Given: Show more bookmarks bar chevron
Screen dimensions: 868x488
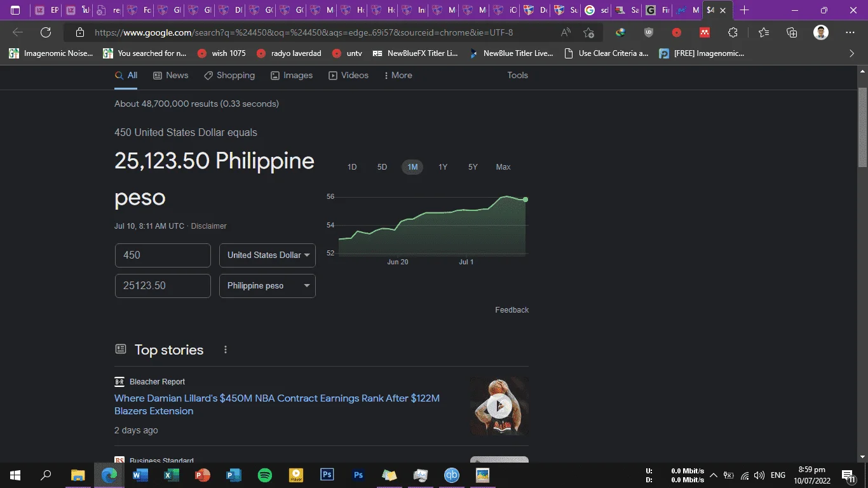Looking at the screenshot, I should pyautogui.click(x=852, y=53).
